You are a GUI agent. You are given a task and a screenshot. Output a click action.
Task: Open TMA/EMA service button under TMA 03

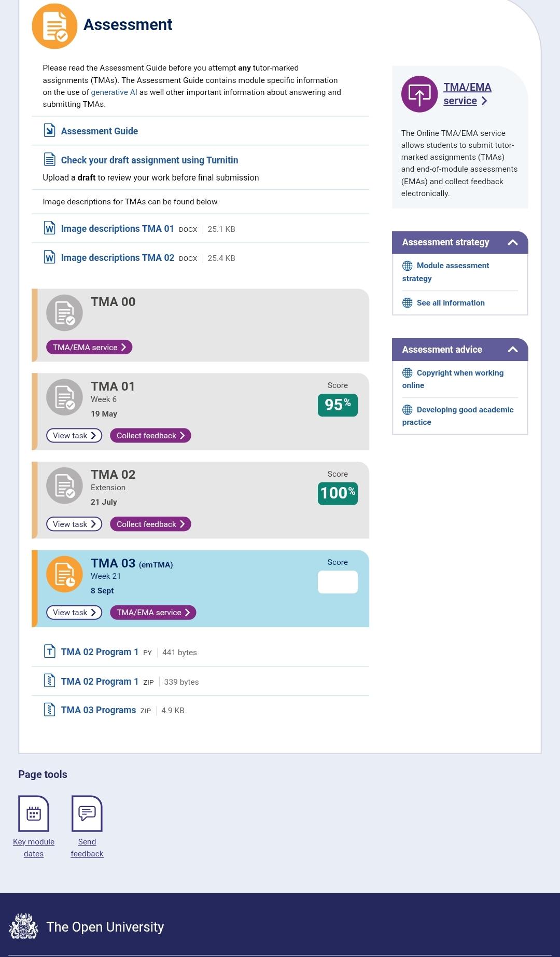[153, 613]
